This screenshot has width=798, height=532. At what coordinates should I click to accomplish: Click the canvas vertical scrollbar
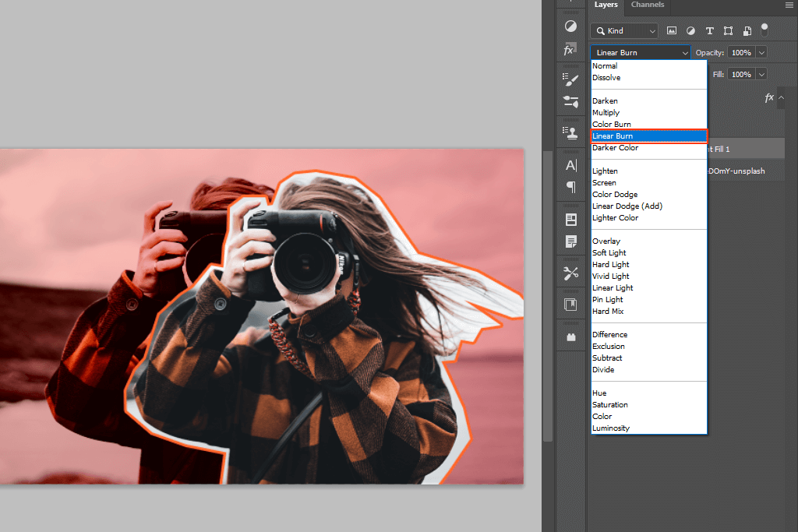(x=548, y=295)
